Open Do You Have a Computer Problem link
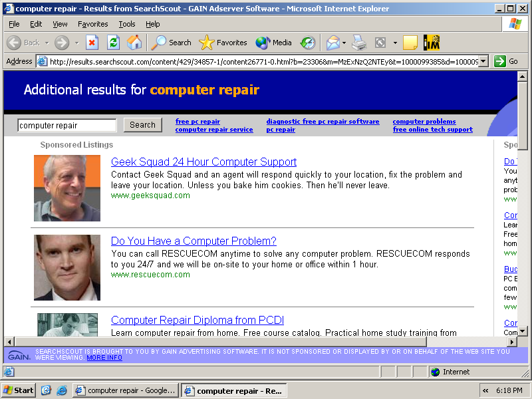532x399 pixels. click(x=194, y=241)
